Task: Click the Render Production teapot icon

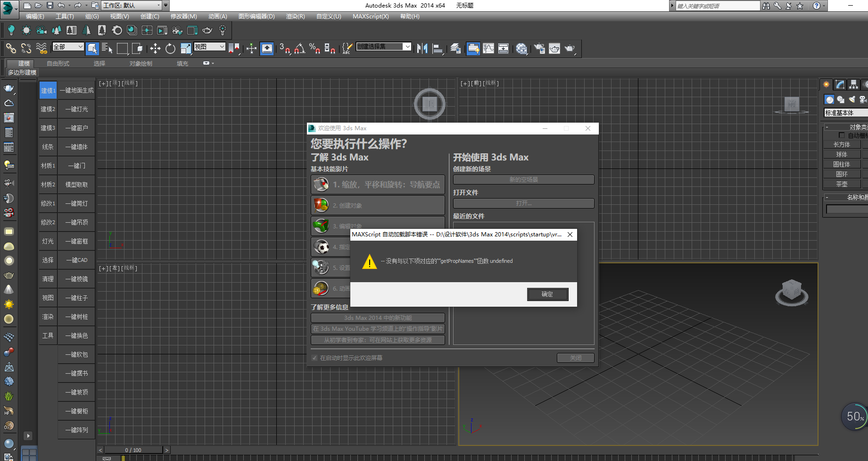Action: (570, 48)
